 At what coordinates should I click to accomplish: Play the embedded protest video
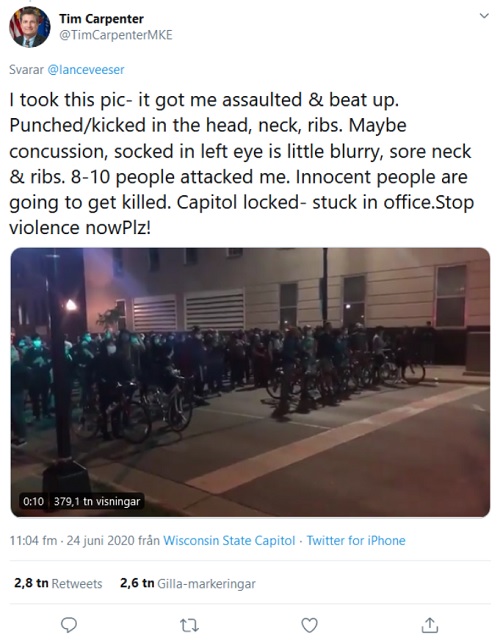pyautogui.click(x=250, y=382)
